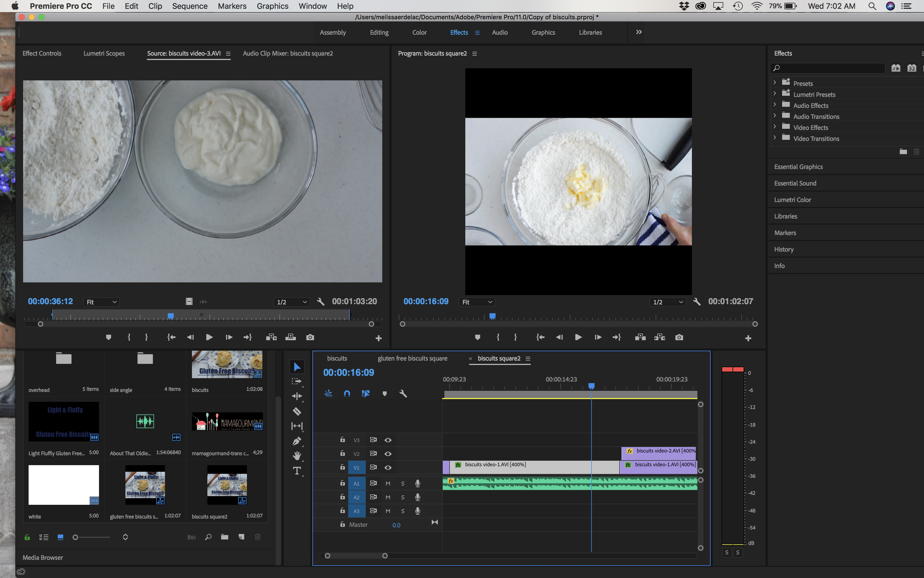Select the Razor tool

(x=297, y=411)
